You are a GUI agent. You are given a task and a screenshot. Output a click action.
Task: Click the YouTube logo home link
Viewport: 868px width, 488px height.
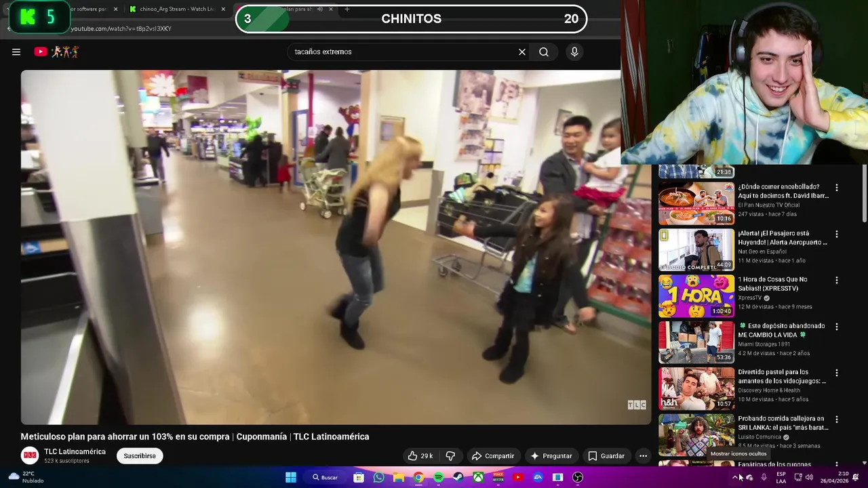(x=56, y=52)
